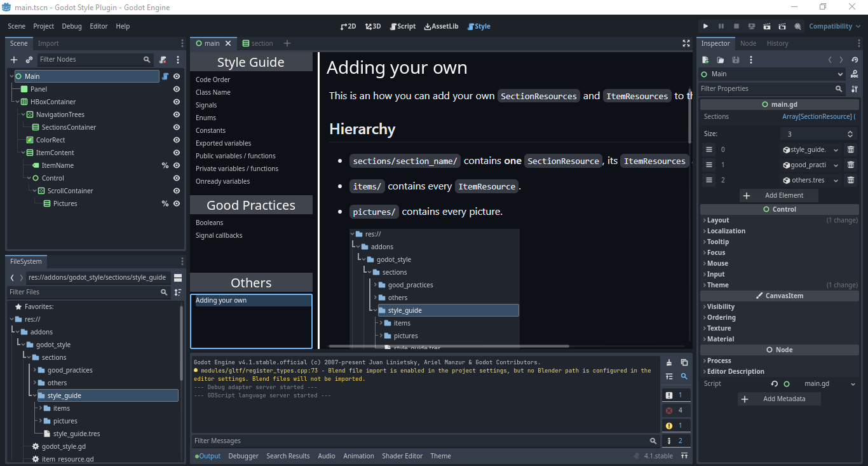
Task: Switch to the Node dock tab
Action: click(748, 43)
